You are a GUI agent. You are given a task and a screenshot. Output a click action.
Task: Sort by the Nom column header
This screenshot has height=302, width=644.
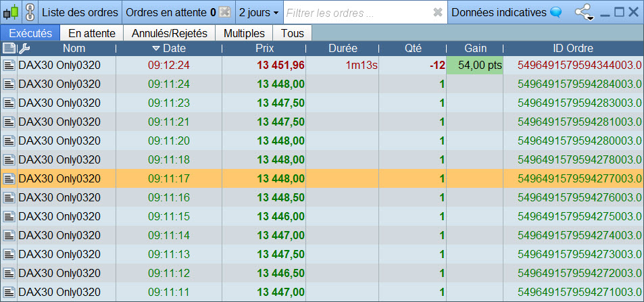point(74,49)
